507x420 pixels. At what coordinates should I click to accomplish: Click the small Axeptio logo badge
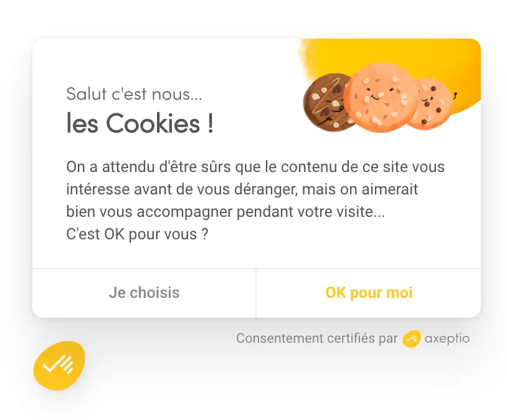[411, 339]
